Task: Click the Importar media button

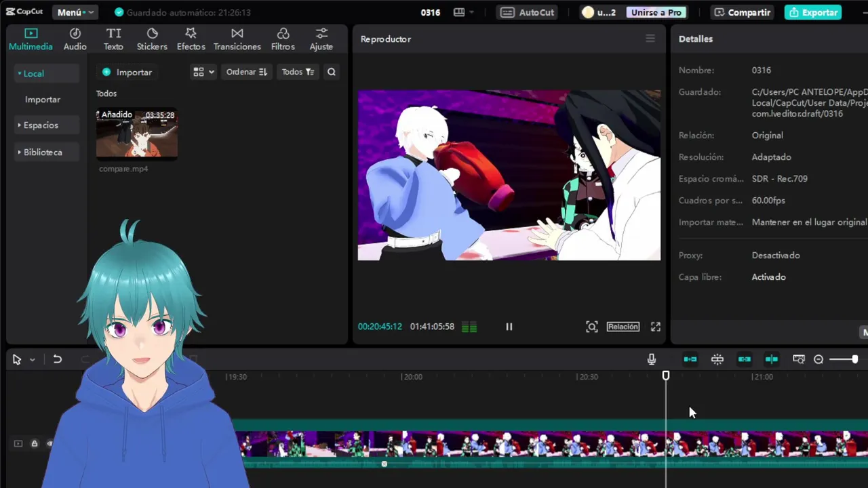Action: click(x=127, y=72)
